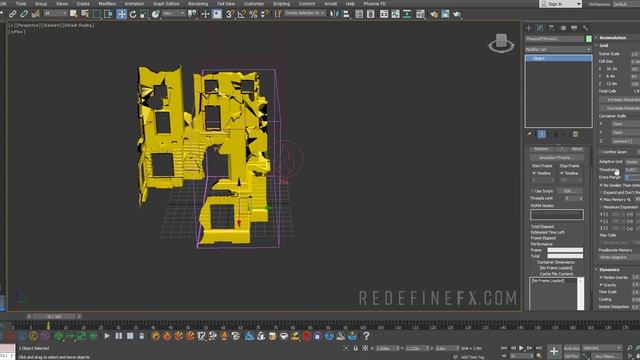640x360 pixels.
Task: Click the Increase Resolution button
Action: tap(620, 100)
